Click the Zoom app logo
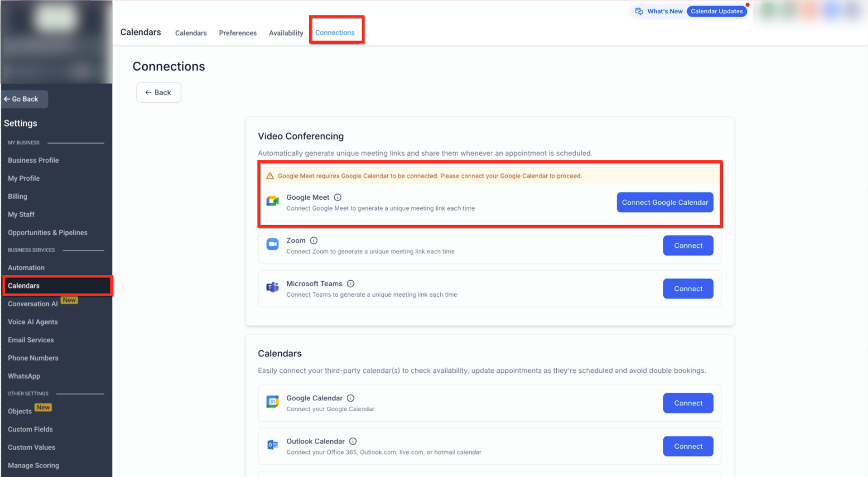The height and width of the screenshot is (477, 868). click(x=272, y=244)
